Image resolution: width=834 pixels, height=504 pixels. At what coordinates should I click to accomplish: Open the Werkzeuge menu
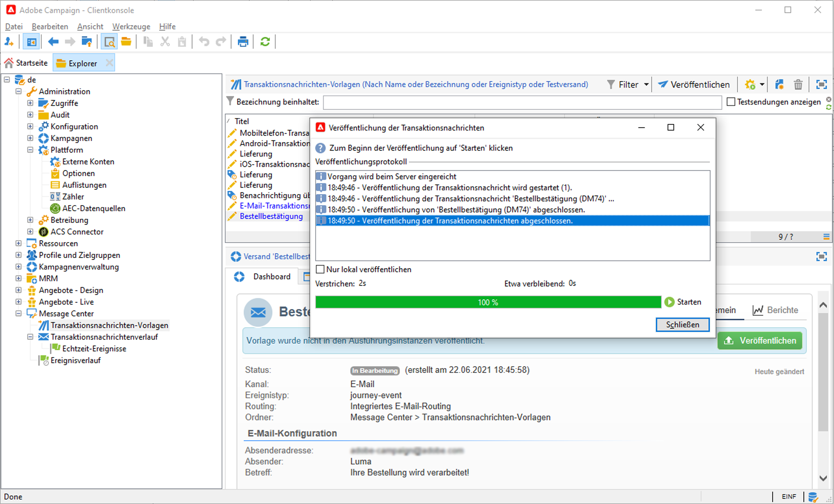click(x=131, y=26)
